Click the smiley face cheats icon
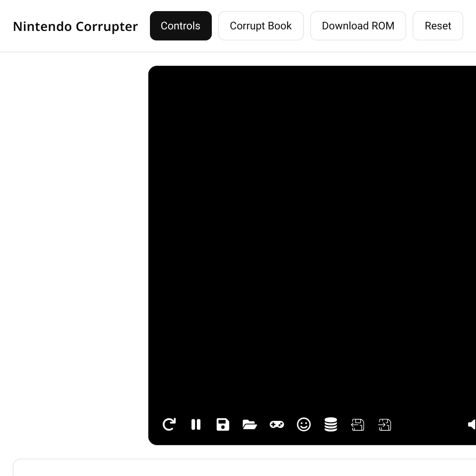The image size is (476, 476). [304, 424]
